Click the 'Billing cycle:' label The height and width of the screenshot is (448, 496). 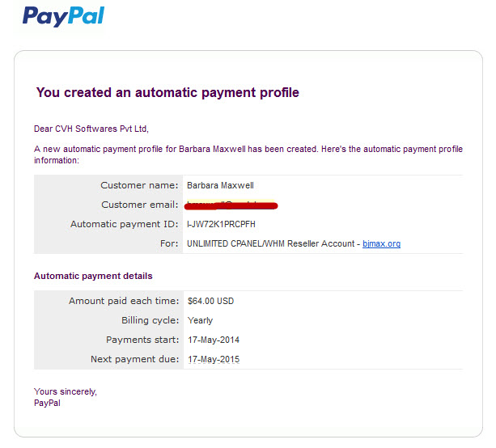pyautogui.click(x=150, y=320)
